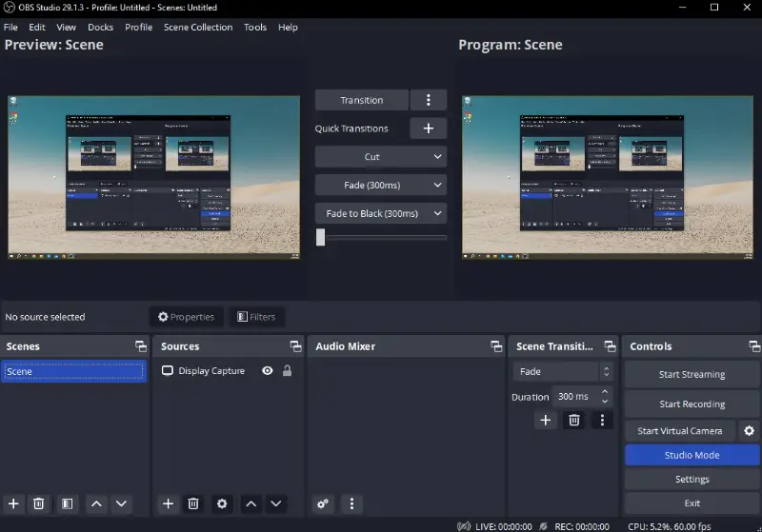Open source properties gear in Sources toolbar

[222, 503]
